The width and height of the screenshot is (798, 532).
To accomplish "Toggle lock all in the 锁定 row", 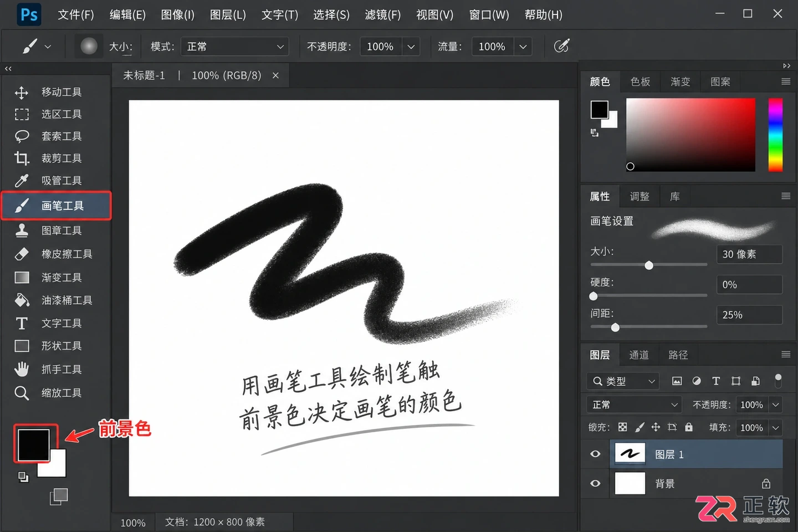I will (689, 427).
